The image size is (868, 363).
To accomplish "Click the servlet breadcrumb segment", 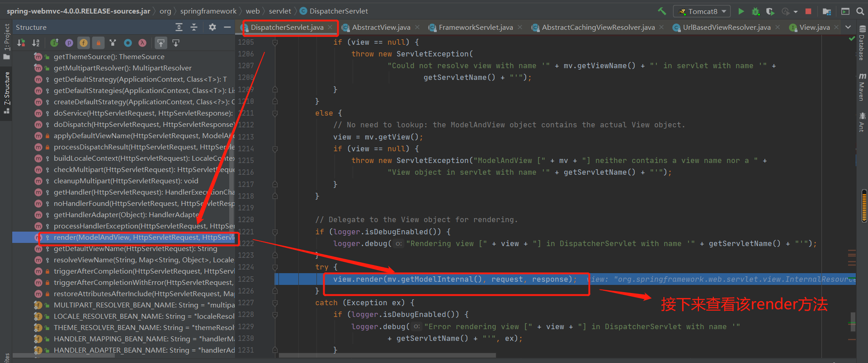I will tap(280, 11).
